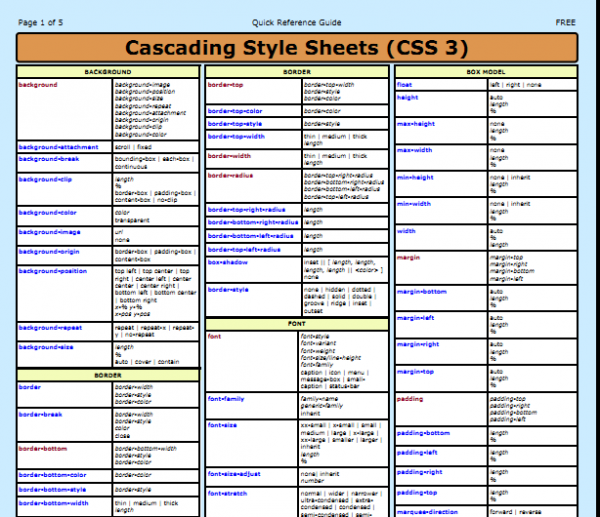Click the 'family-name generic-family inherit' value cell
This screenshot has height=517, width=600.
coord(343,406)
